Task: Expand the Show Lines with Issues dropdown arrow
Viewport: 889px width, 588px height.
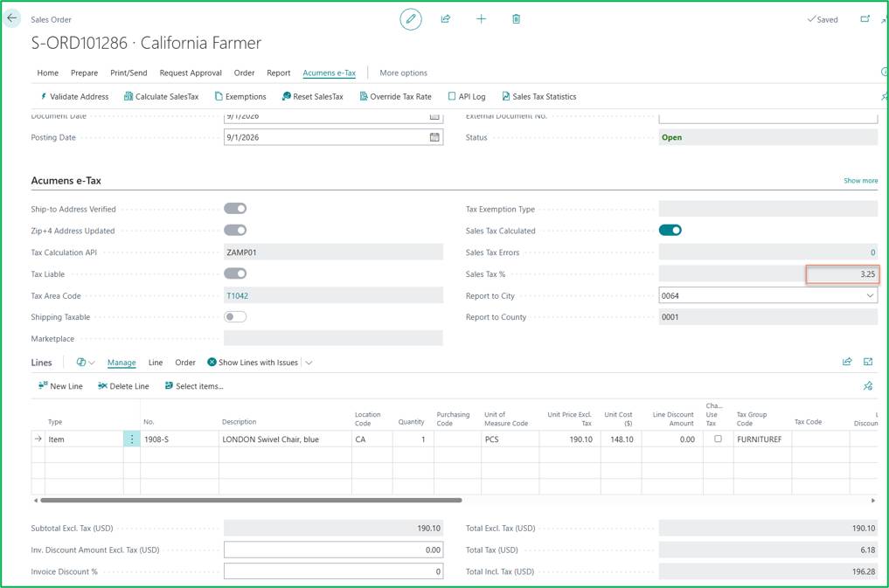Action: pyautogui.click(x=309, y=363)
